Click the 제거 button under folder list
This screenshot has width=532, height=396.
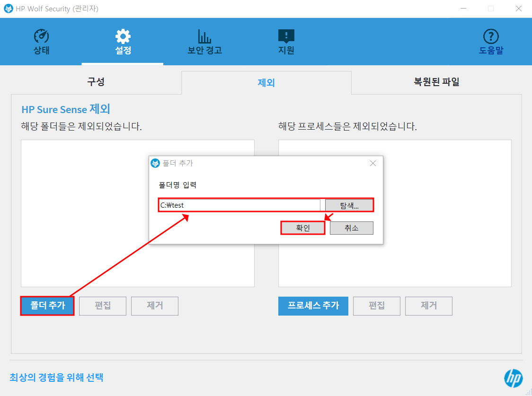pyautogui.click(x=155, y=306)
